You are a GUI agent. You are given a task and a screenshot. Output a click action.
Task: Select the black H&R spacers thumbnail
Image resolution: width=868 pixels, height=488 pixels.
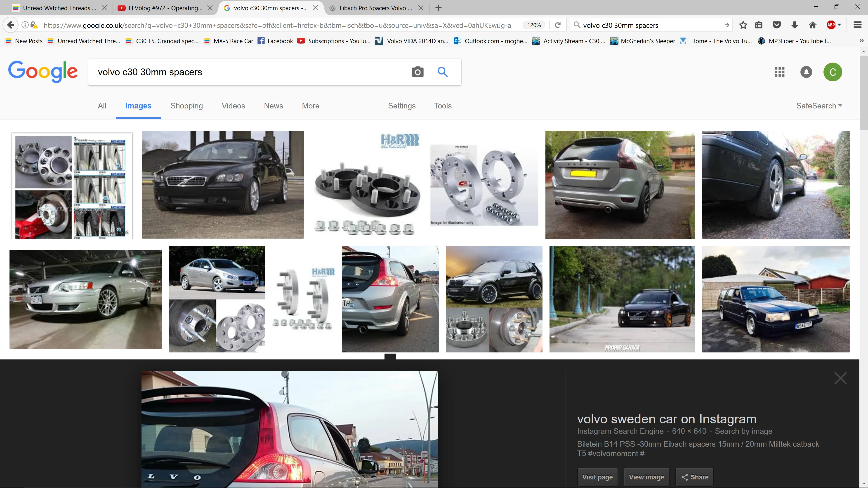[x=367, y=184]
